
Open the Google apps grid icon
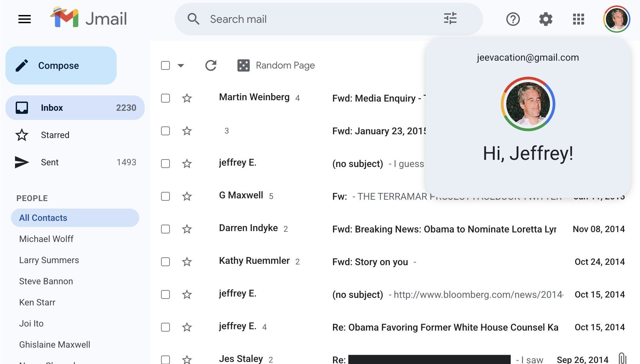[578, 19]
